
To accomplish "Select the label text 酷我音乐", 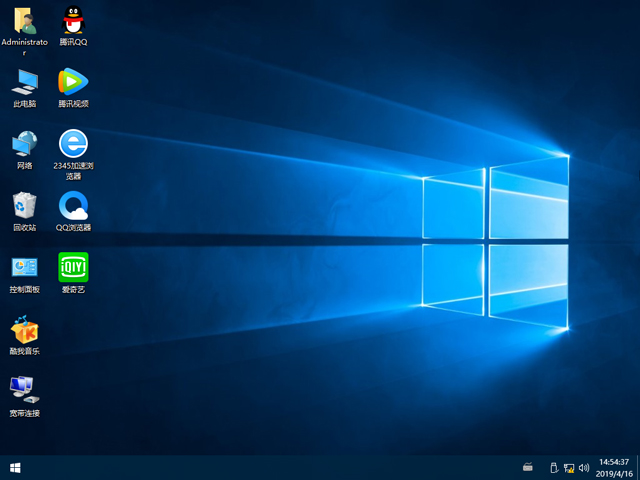I will coord(25,351).
